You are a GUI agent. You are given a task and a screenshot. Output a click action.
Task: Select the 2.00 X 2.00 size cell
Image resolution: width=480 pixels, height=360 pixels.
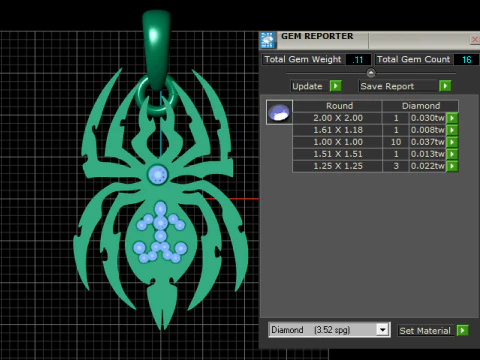click(x=338, y=118)
